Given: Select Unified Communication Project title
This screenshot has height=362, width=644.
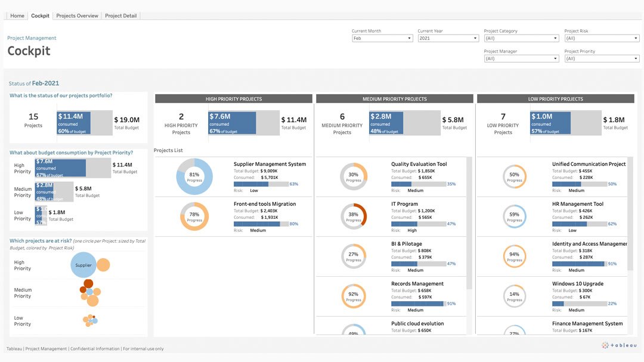Looking at the screenshot, I should coord(589,164).
